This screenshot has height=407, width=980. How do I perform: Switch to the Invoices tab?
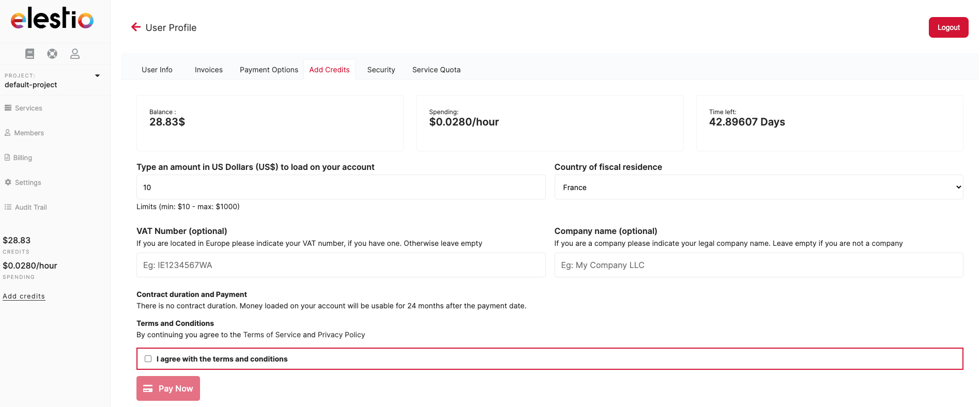point(208,70)
